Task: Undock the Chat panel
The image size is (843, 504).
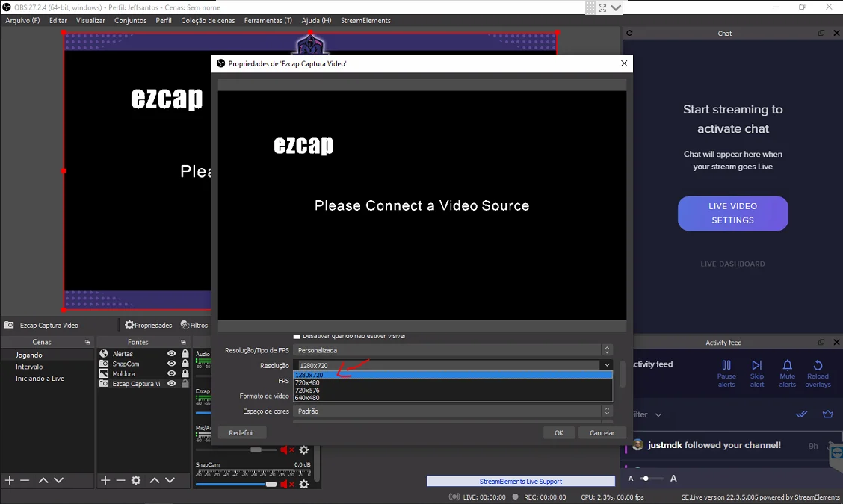Action: click(x=821, y=34)
